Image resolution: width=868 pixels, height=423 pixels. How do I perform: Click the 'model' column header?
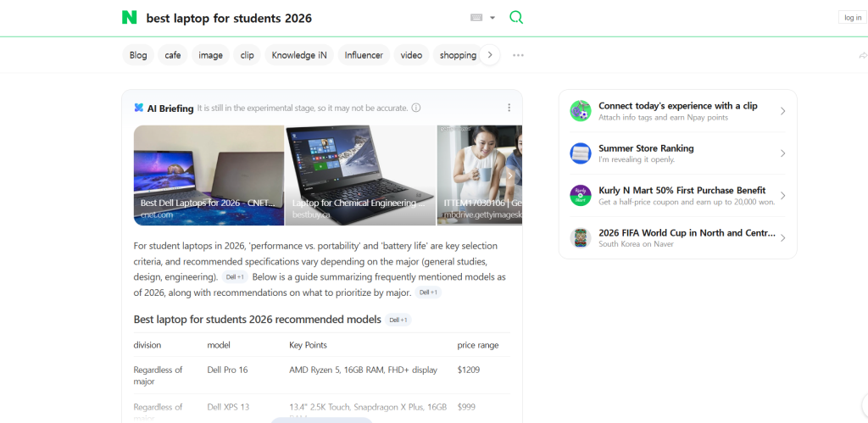coord(219,345)
